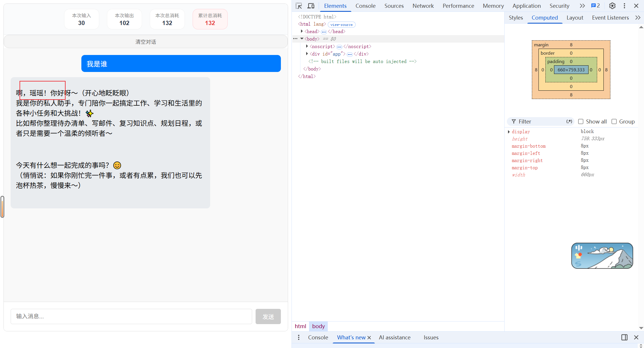Open the body element actions dots
The width and height of the screenshot is (644, 348).
[x=295, y=39]
